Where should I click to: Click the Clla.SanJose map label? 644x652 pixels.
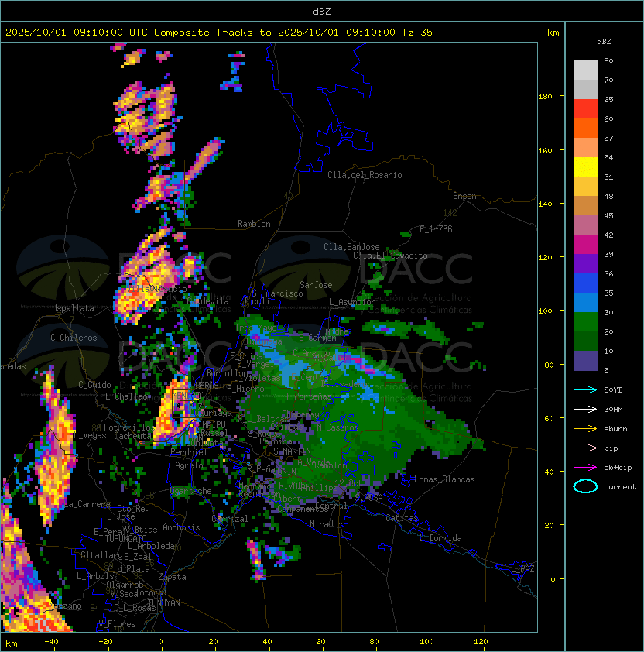(x=351, y=247)
